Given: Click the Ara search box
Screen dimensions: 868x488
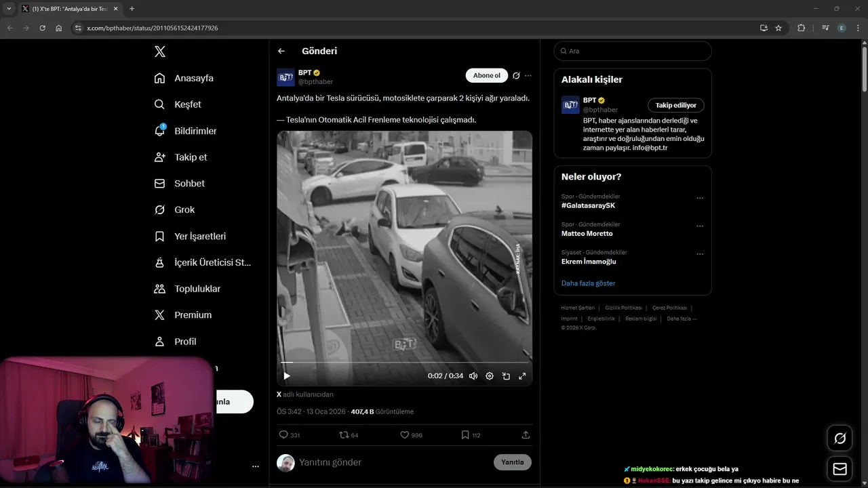Looking at the screenshot, I should (x=633, y=51).
